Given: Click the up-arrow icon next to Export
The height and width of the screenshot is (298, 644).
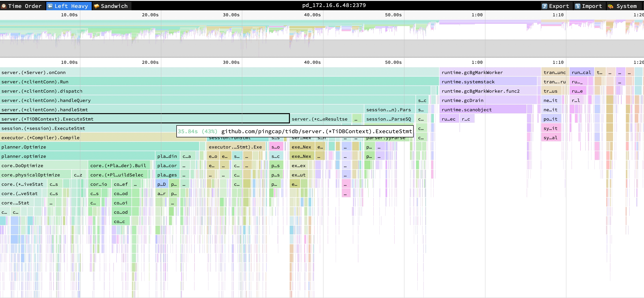Looking at the screenshot, I should pos(544,6).
